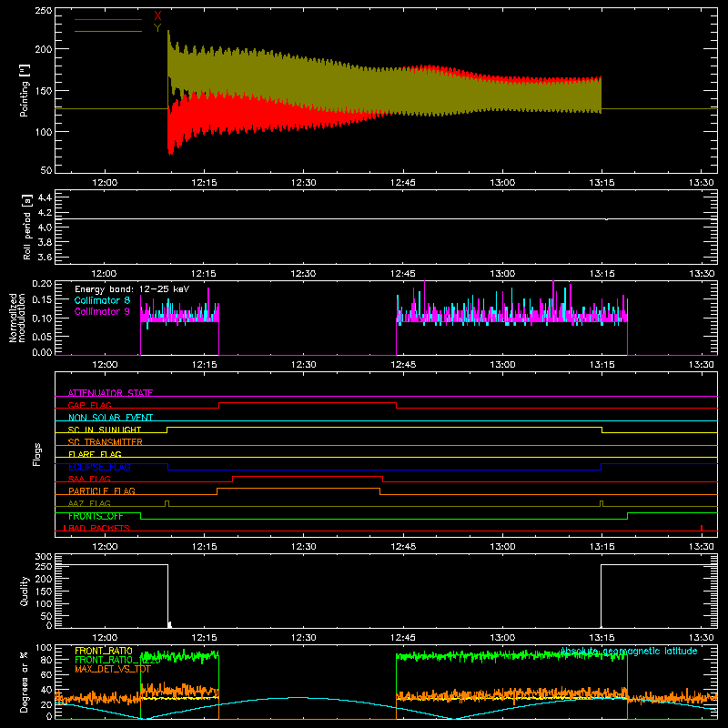Click the BAD_PACKETS red spike near 13:30
Screen dimensions: 728x728
point(702,528)
